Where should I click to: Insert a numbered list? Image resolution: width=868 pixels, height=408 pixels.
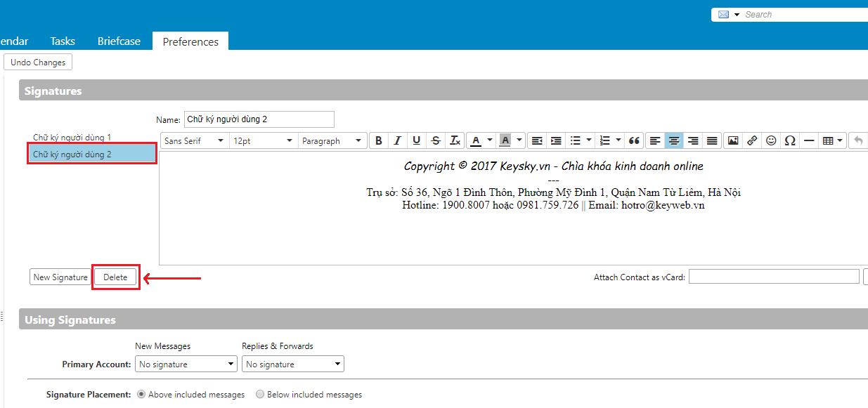pyautogui.click(x=604, y=140)
